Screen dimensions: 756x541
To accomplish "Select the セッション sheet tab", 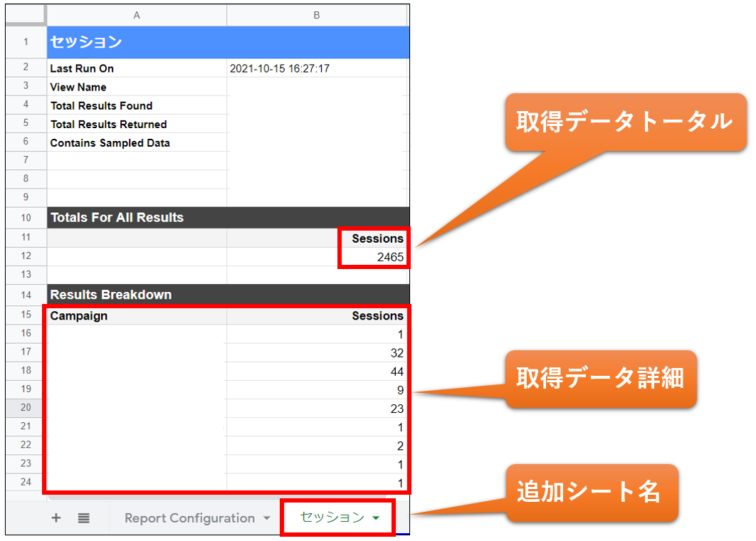I will click(x=332, y=518).
